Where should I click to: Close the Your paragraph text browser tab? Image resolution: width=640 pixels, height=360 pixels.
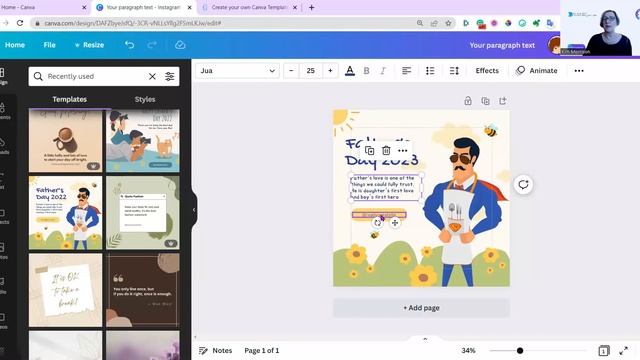[189, 7]
